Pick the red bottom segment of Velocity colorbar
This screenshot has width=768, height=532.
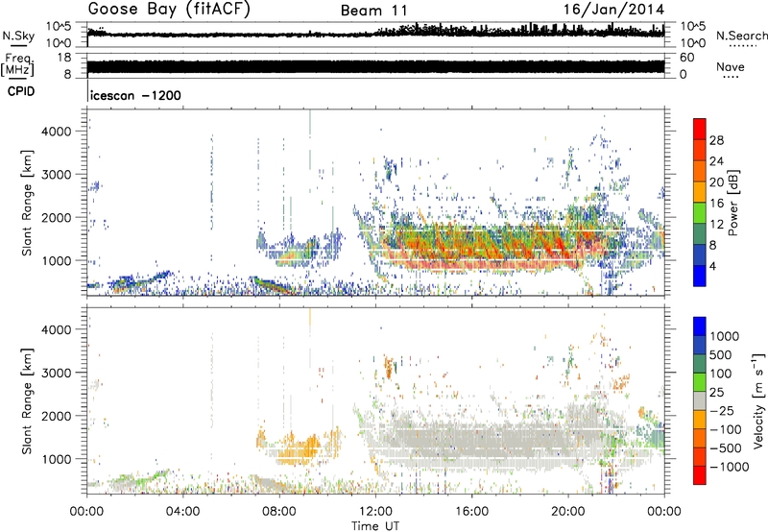point(700,475)
